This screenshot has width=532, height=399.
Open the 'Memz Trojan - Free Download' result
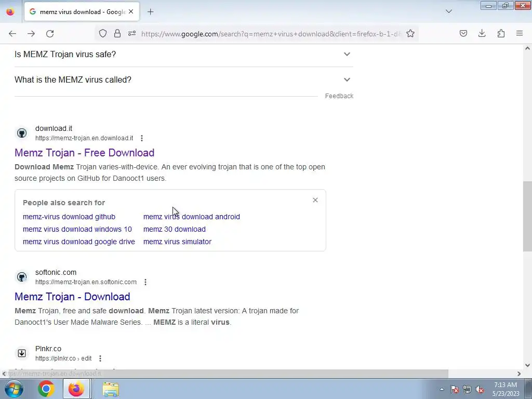(x=85, y=153)
